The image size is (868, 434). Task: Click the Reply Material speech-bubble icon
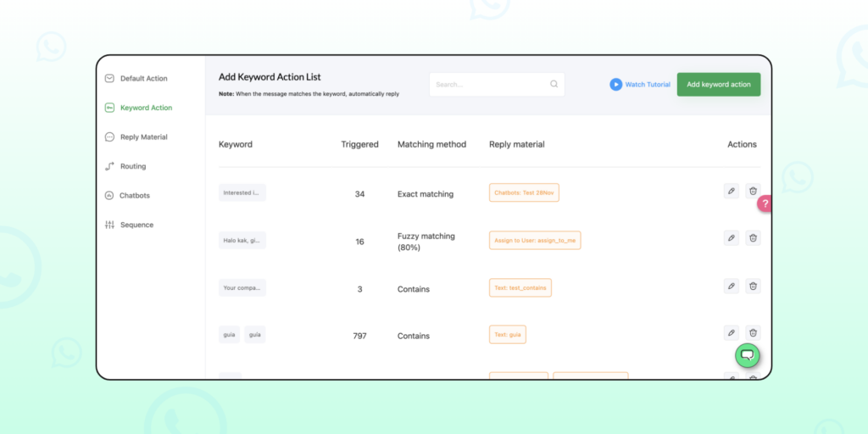tap(109, 136)
